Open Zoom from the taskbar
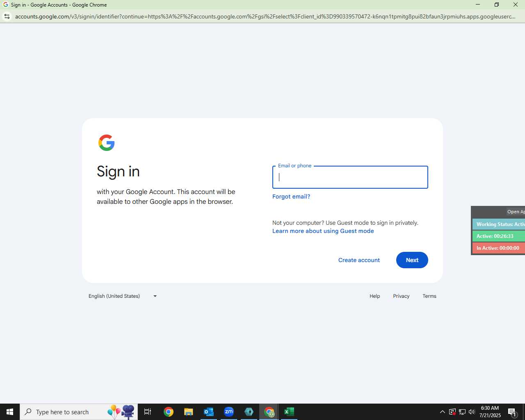Screen dimensions: 525x420 (x=229, y=412)
